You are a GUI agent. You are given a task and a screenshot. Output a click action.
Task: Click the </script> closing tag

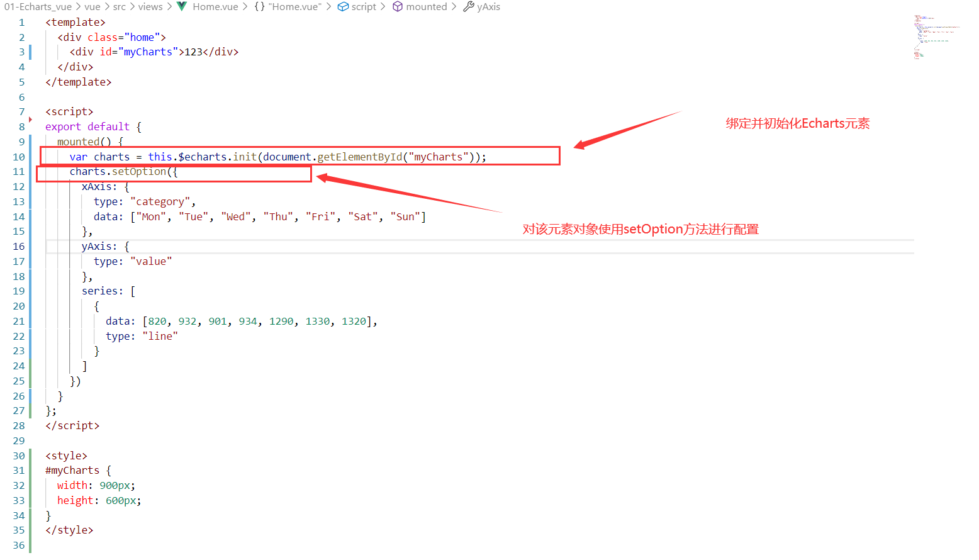click(72, 426)
